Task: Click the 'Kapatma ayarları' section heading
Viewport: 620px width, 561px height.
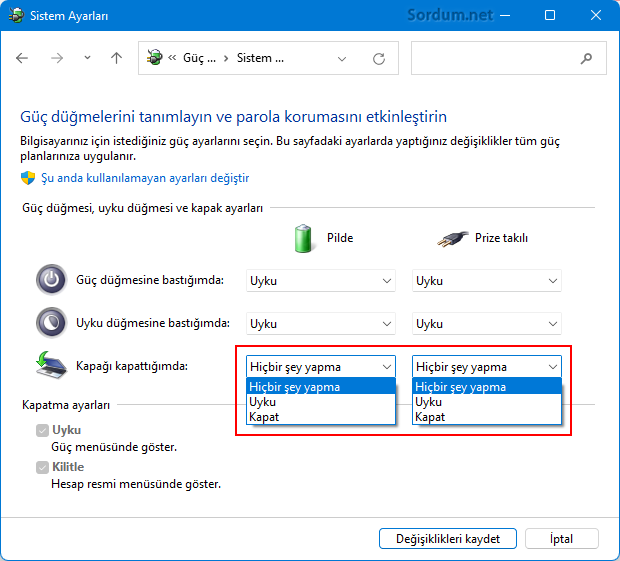Action: tap(66, 405)
